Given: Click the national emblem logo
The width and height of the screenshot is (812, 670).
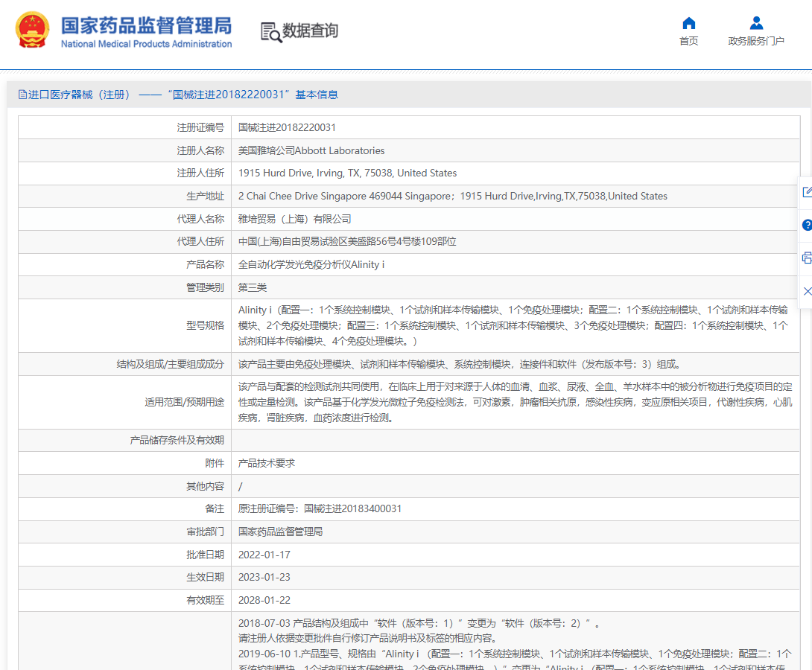Looking at the screenshot, I should [33, 30].
